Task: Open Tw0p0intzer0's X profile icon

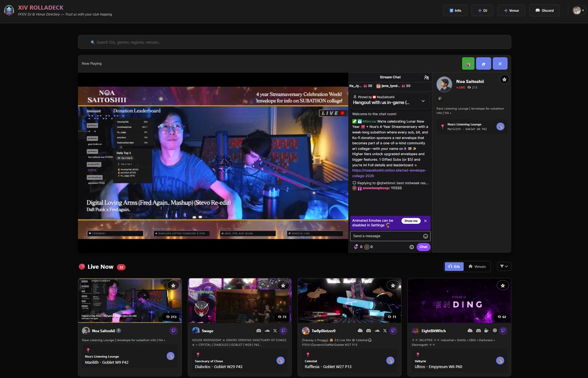Action: pos(385,331)
